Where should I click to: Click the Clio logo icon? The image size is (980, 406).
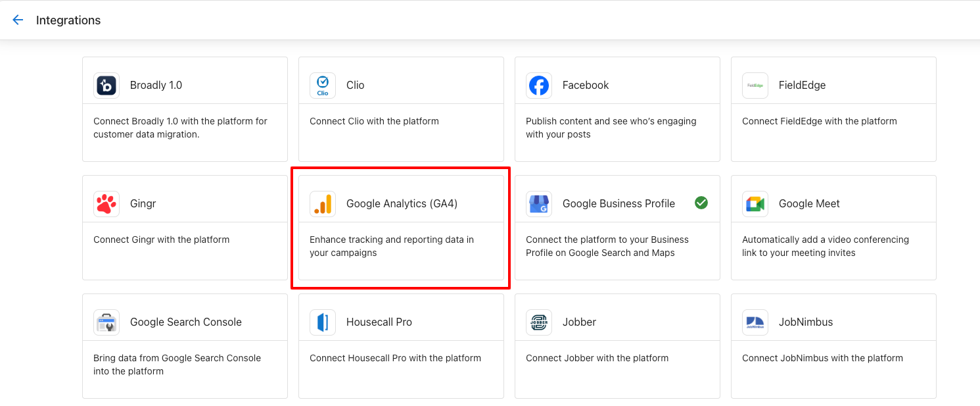tap(323, 86)
